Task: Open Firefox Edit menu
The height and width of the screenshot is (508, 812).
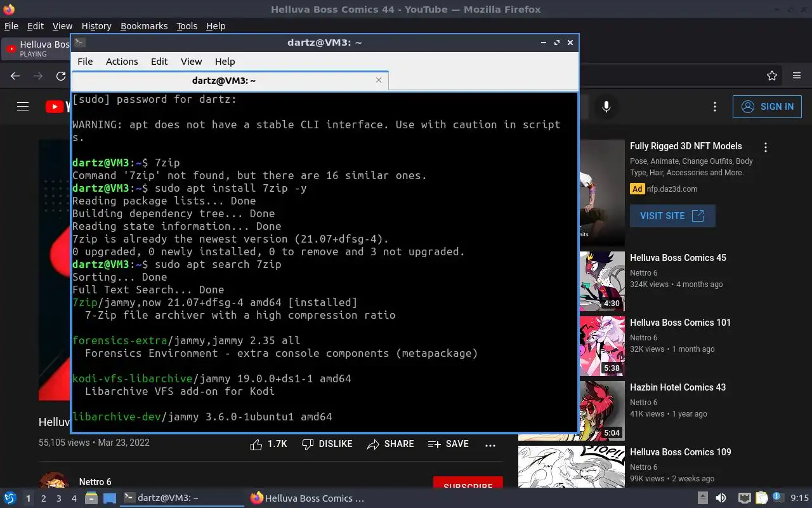Action: [36, 26]
